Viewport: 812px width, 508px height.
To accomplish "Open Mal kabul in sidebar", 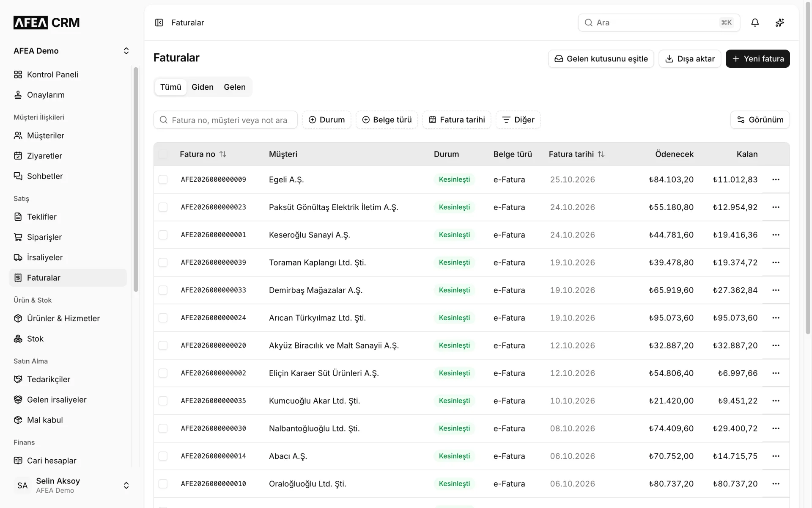I will click(68, 420).
